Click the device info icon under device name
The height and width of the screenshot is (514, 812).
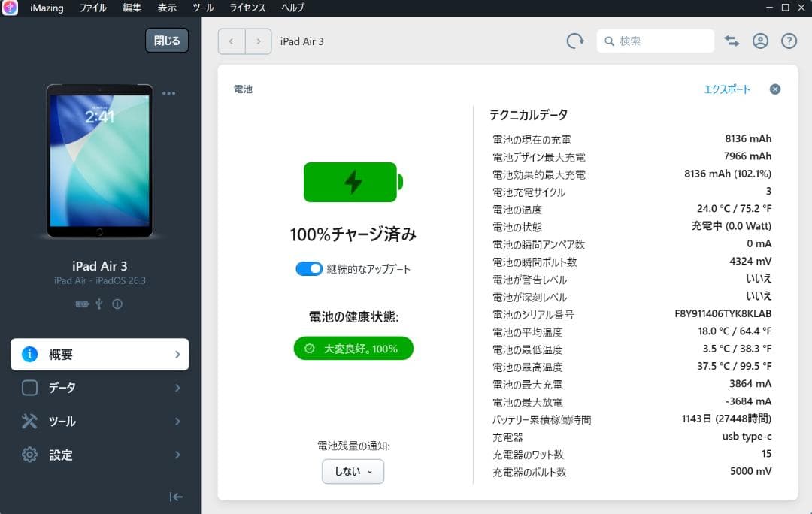pos(117,304)
